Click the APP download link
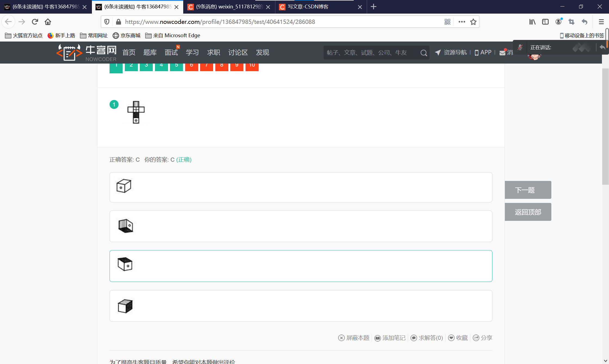Image resolution: width=609 pixels, height=364 pixels. (x=483, y=52)
